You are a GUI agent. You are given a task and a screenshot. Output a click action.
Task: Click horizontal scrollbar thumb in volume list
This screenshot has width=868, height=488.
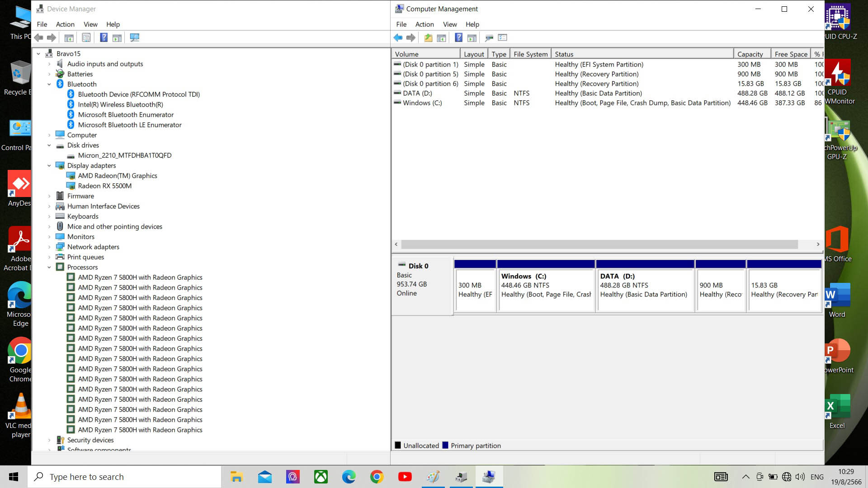pos(599,244)
